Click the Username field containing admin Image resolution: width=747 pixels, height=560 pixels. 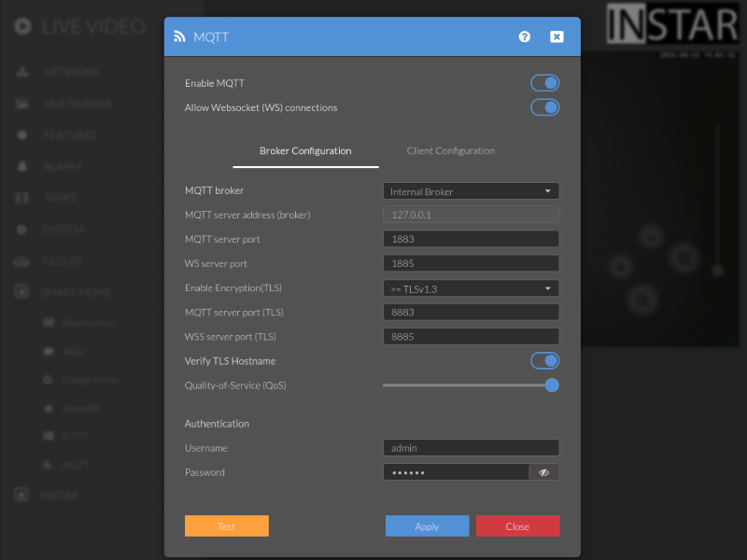[472, 448]
